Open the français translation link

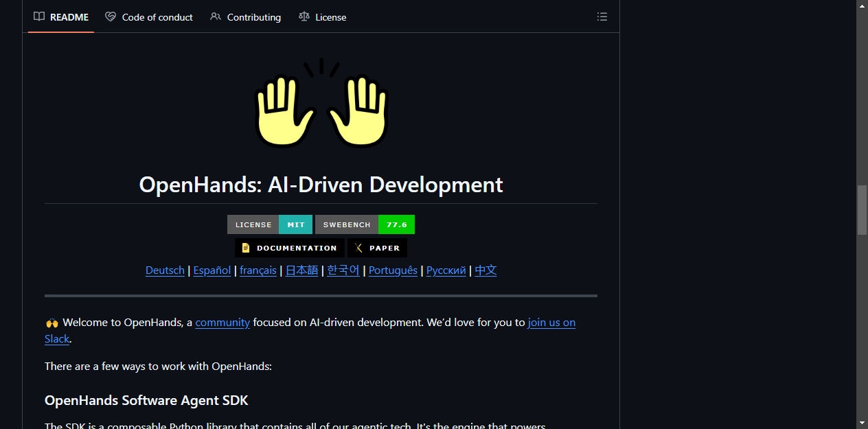tap(258, 270)
